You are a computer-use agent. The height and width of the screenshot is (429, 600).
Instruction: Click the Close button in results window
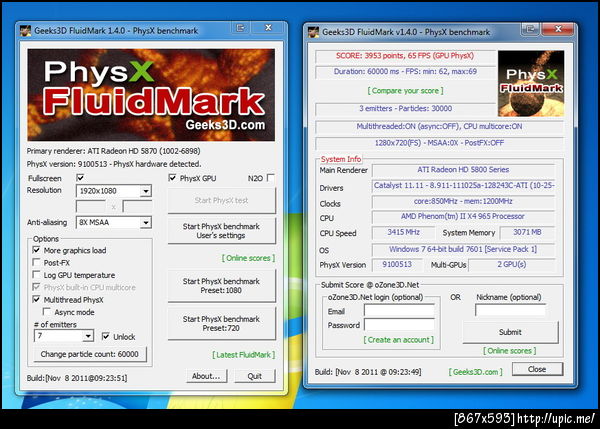click(537, 369)
